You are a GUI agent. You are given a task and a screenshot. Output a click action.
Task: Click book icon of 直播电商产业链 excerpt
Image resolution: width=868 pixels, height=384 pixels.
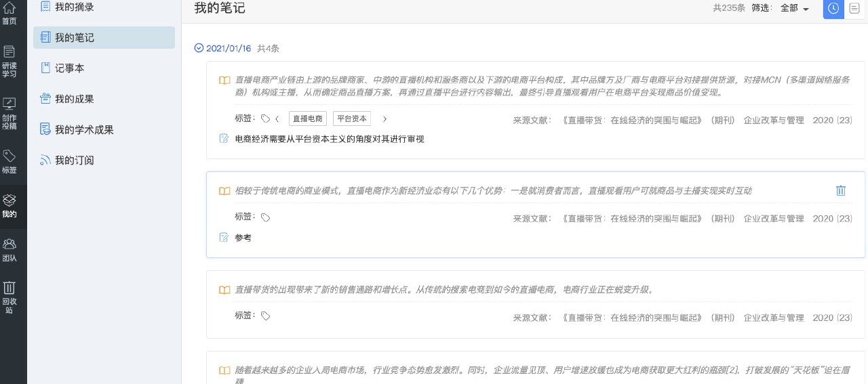pos(224,80)
